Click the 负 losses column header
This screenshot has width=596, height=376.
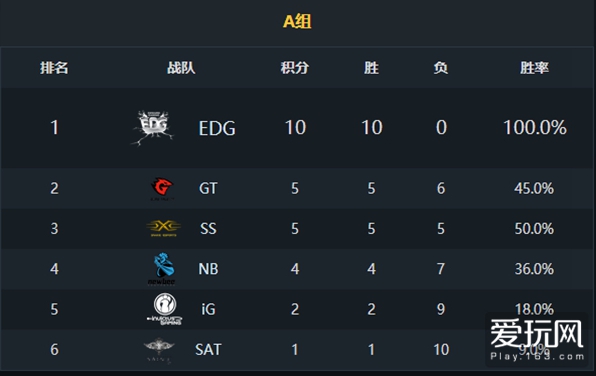pyautogui.click(x=441, y=68)
